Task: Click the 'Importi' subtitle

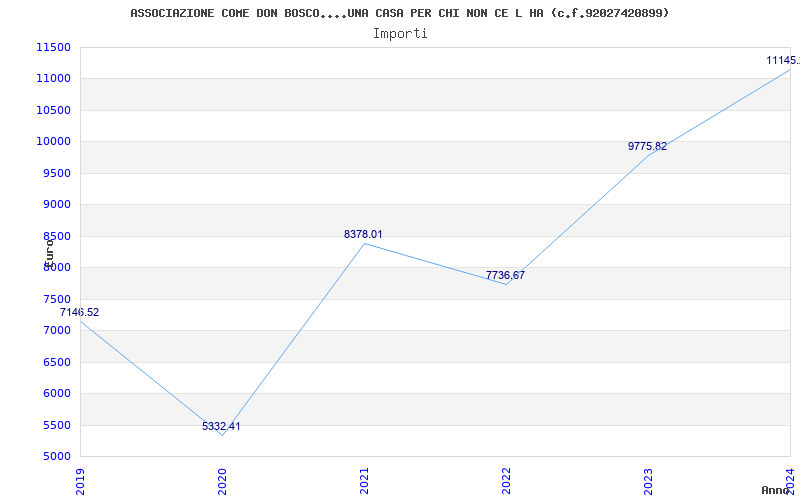Action: (x=400, y=34)
